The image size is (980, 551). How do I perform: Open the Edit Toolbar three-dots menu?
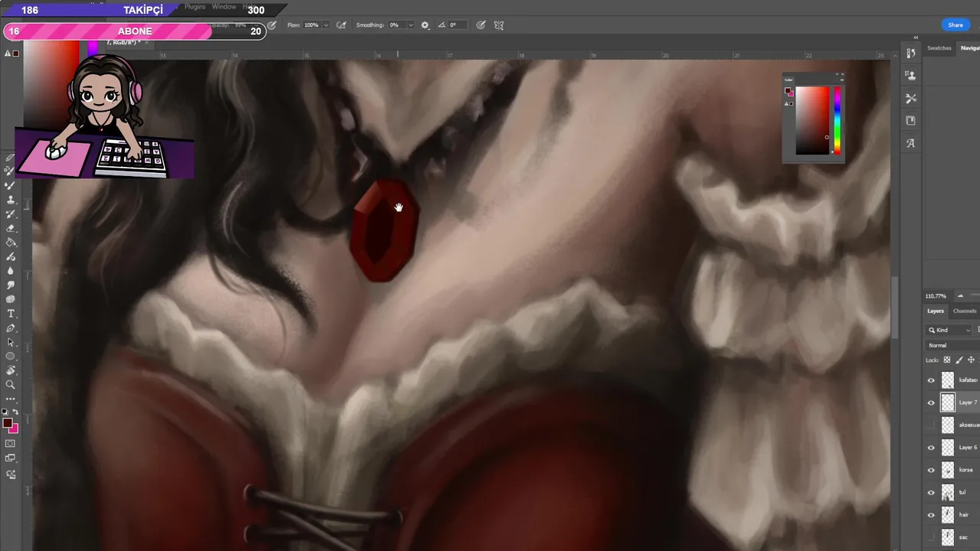click(11, 399)
